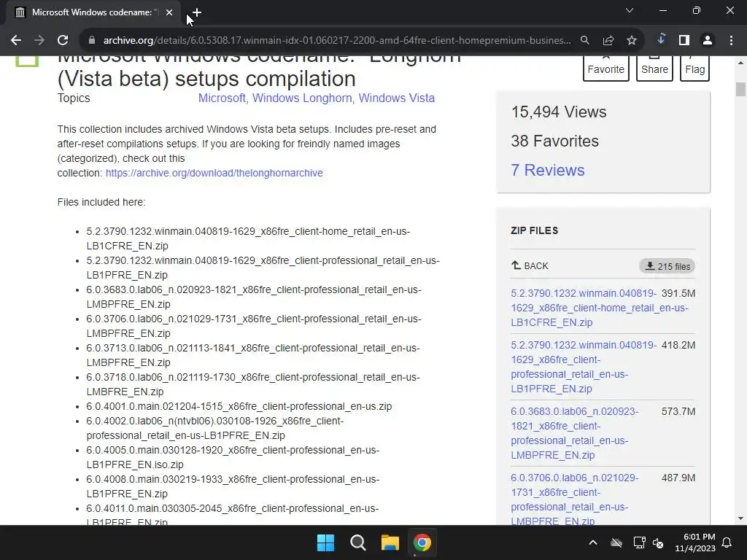Select list entry 6.0.4002.0.lab06_n(ntvbl06)
The width and height of the screenshot is (747, 560).
point(215,428)
